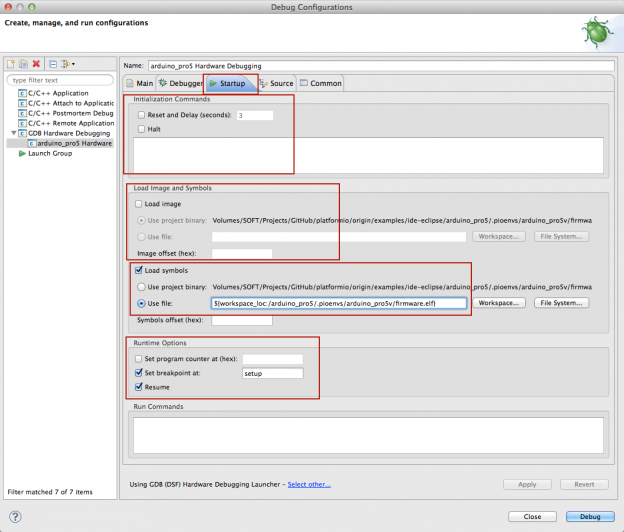Uncheck the Resume checkbox
The height and width of the screenshot is (532, 624).
coord(139,386)
